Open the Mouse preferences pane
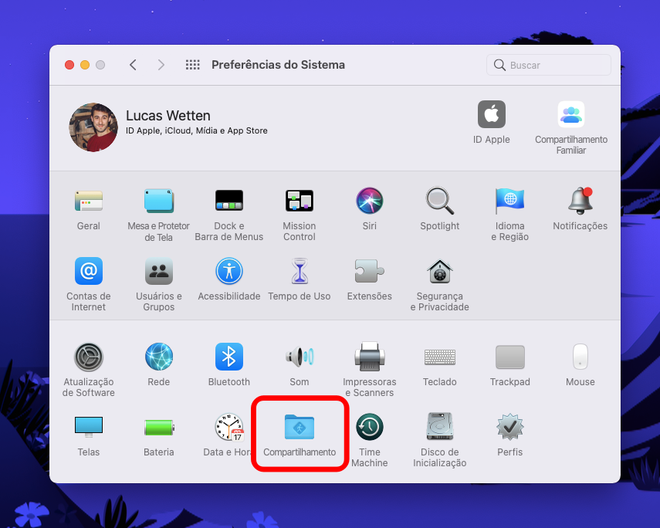The height and width of the screenshot is (528, 660). point(580,357)
